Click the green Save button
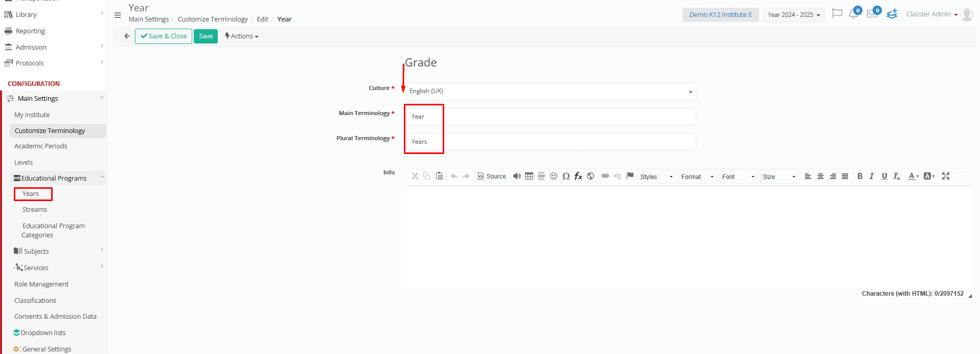This screenshot has width=980, height=354. (206, 36)
